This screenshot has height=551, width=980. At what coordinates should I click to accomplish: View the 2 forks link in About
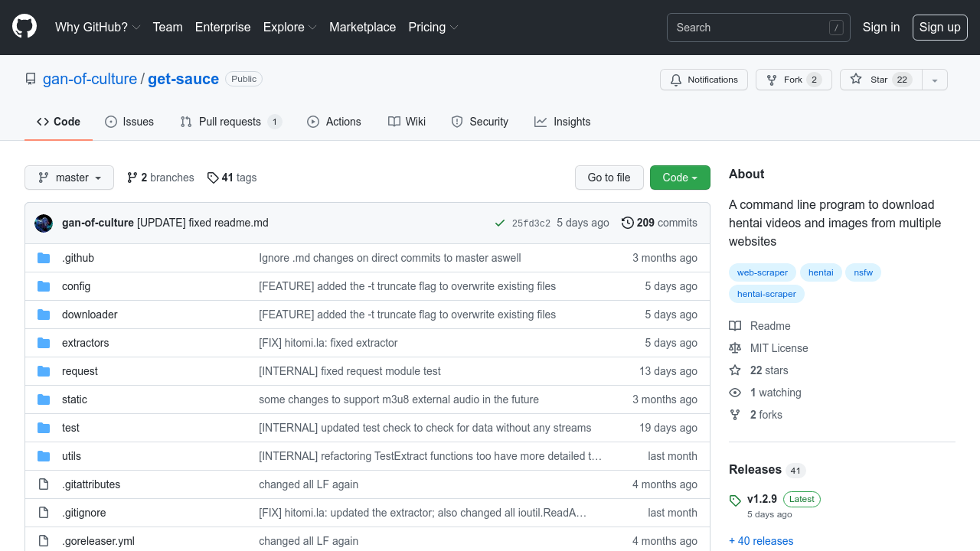[x=756, y=415]
